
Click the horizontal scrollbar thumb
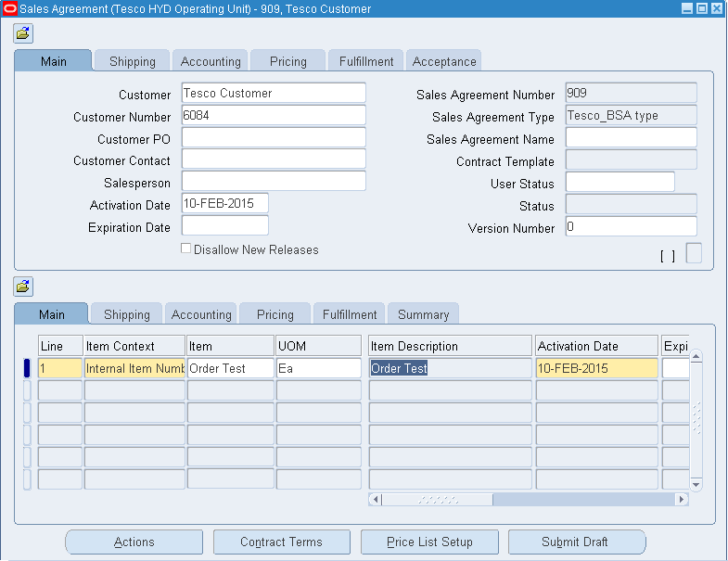tap(438, 500)
